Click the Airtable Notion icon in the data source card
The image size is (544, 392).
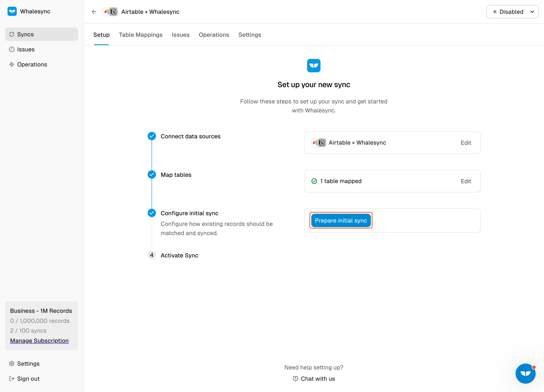(319, 143)
